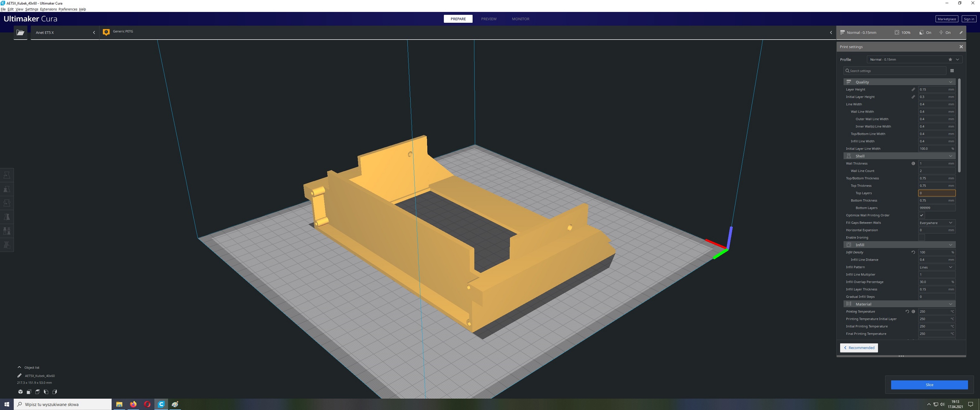The image size is (980, 410).
Task: Open the Edit menu
Action: [10, 9]
